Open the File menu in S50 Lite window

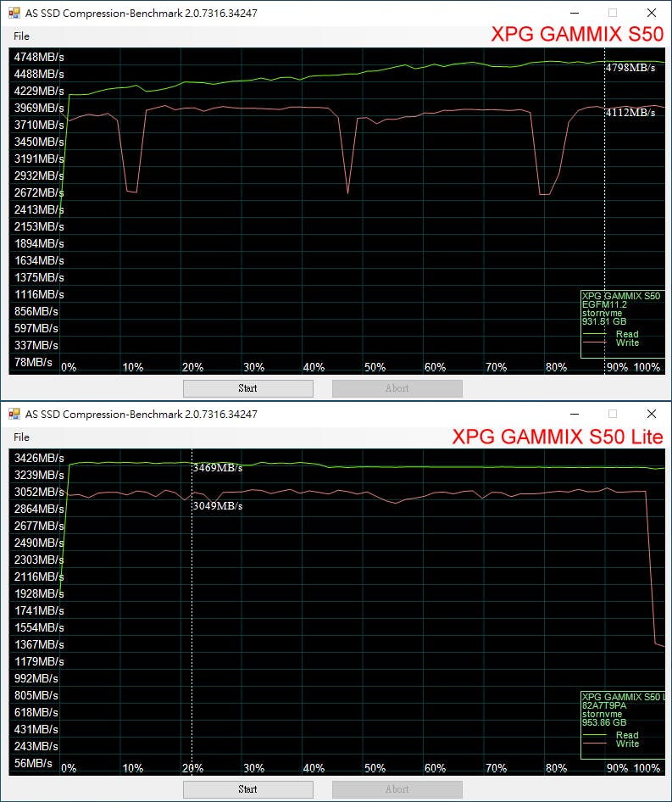click(21, 437)
